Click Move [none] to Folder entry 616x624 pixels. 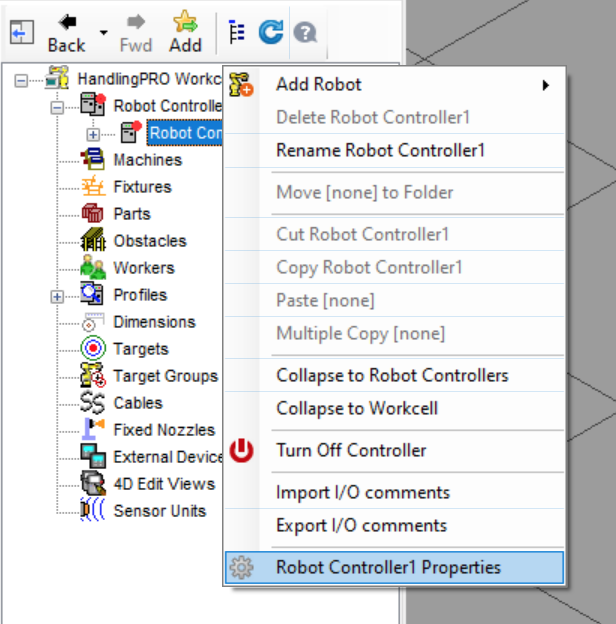(x=394, y=193)
